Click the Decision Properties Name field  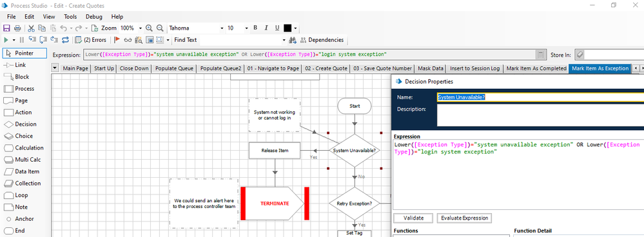[x=540, y=97]
